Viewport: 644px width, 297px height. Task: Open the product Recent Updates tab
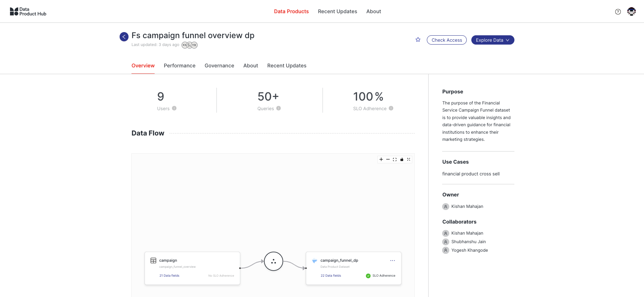pos(287,66)
